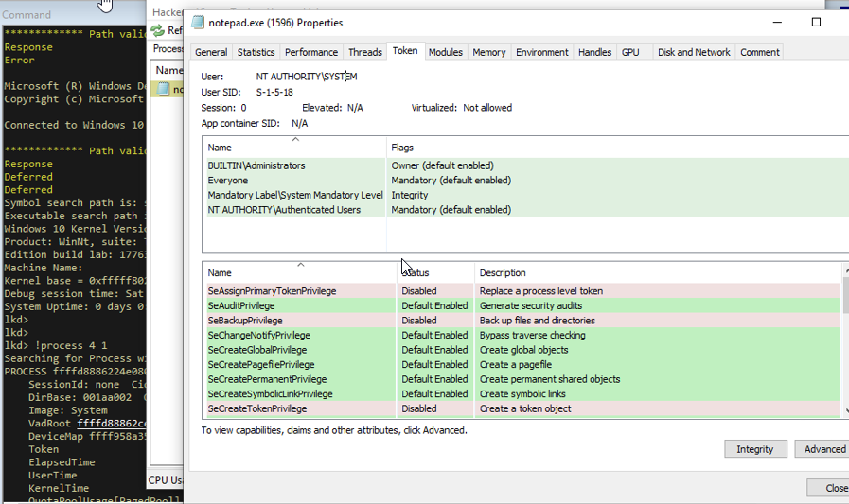Open the Disk and Network tab
This screenshot has height=504, width=849.
tap(694, 52)
